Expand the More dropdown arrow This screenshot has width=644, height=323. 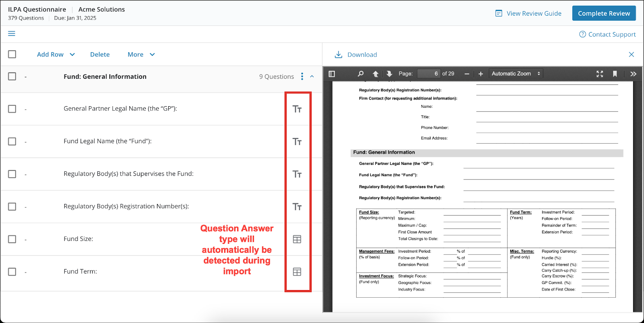(x=152, y=54)
